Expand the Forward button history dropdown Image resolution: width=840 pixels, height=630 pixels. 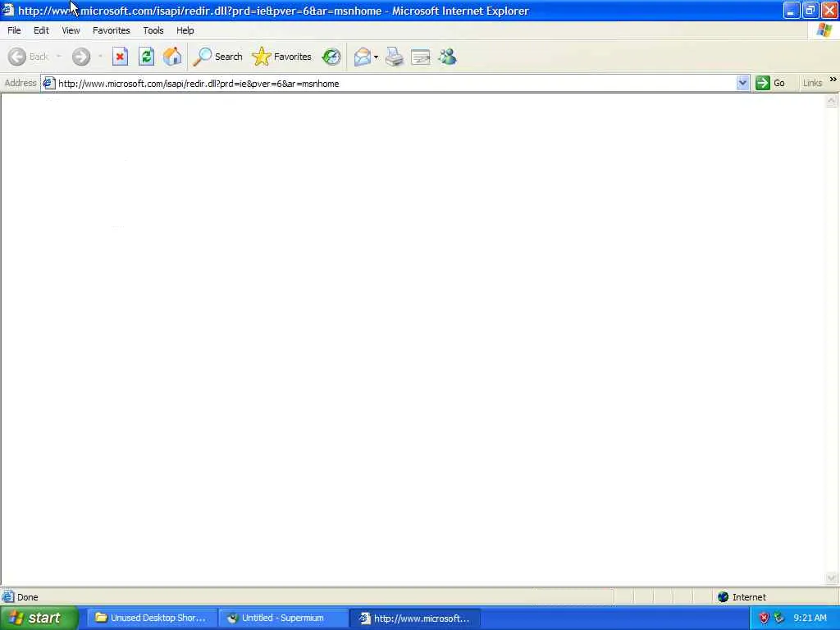click(x=100, y=57)
